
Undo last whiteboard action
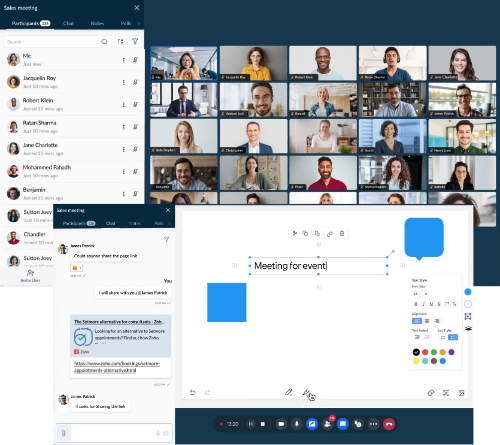pyautogui.click(x=193, y=392)
